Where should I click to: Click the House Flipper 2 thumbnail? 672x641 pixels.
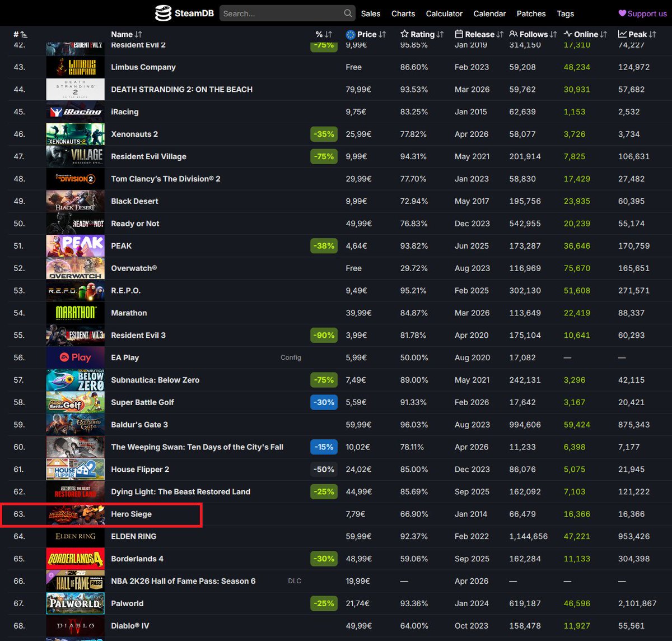tap(75, 470)
